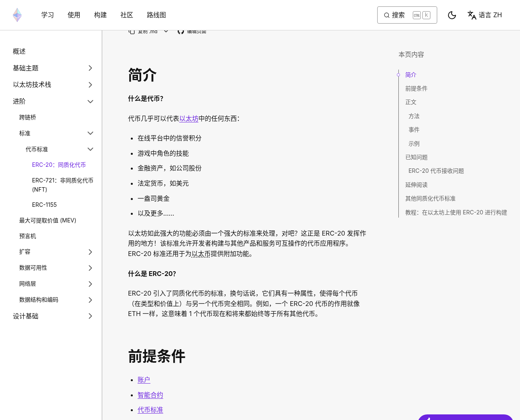Expand the 设计基础 sidebar chevron
The image size is (520, 420).
[90, 316]
